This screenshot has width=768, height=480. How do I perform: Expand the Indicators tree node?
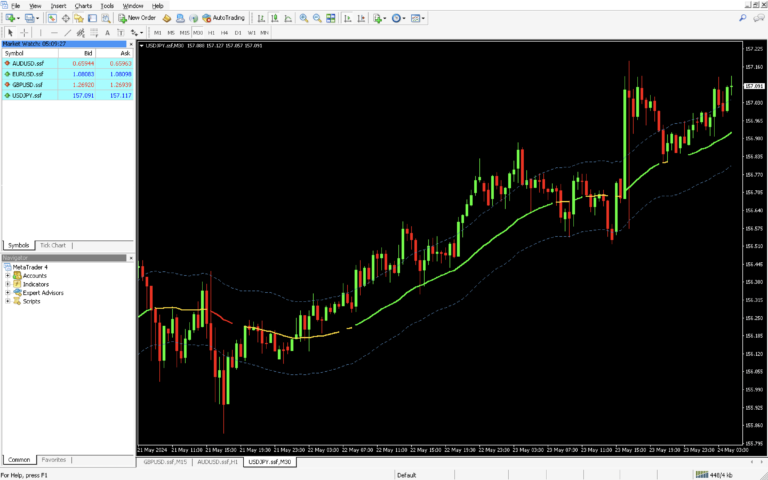(x=7, y=284)
